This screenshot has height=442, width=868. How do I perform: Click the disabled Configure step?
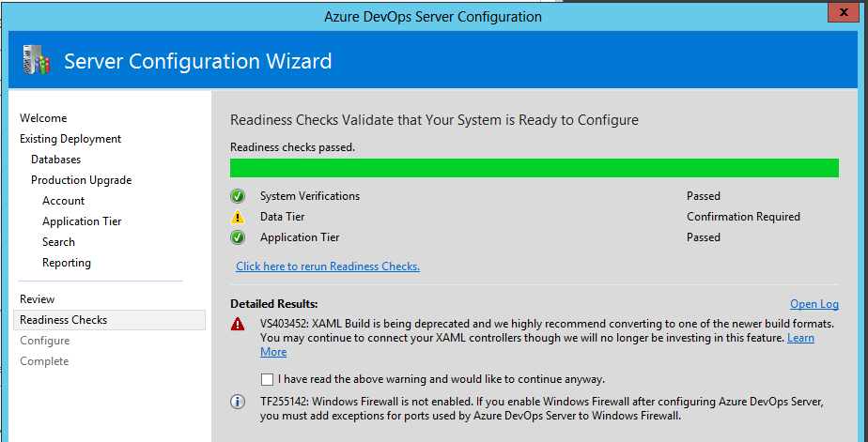point(45,341)
